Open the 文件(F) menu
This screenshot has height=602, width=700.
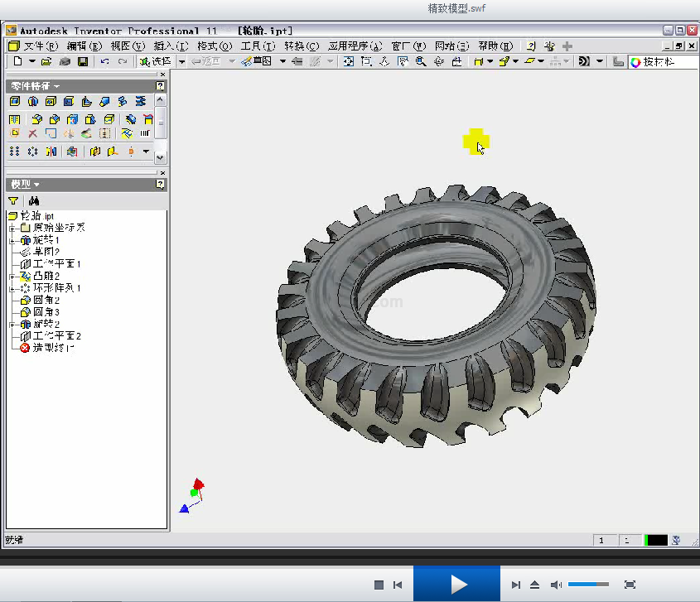click(40, 46)
